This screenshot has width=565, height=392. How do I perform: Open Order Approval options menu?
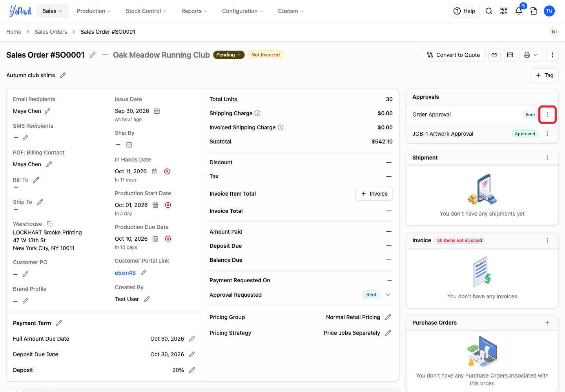coord(547,114)
